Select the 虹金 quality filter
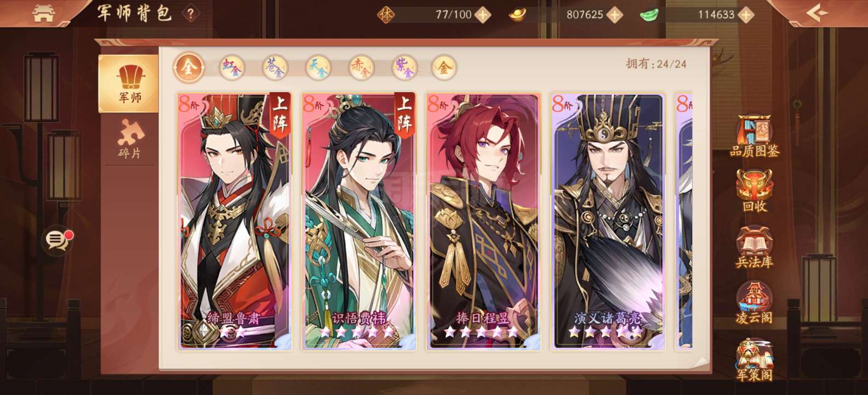Image resolution: width=868 pixels, height=395 pixels. [x=231, y=67]
